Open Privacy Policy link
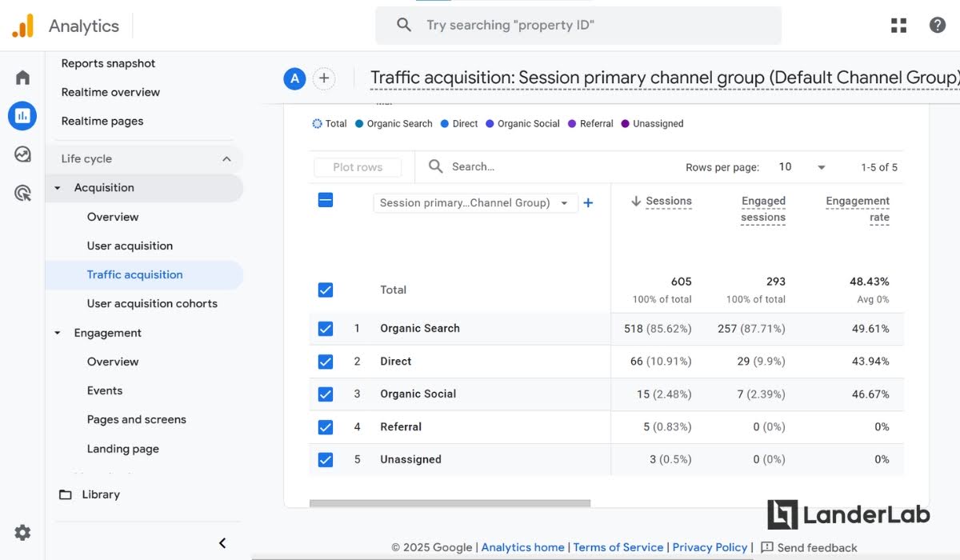 [x=710, y=547]
